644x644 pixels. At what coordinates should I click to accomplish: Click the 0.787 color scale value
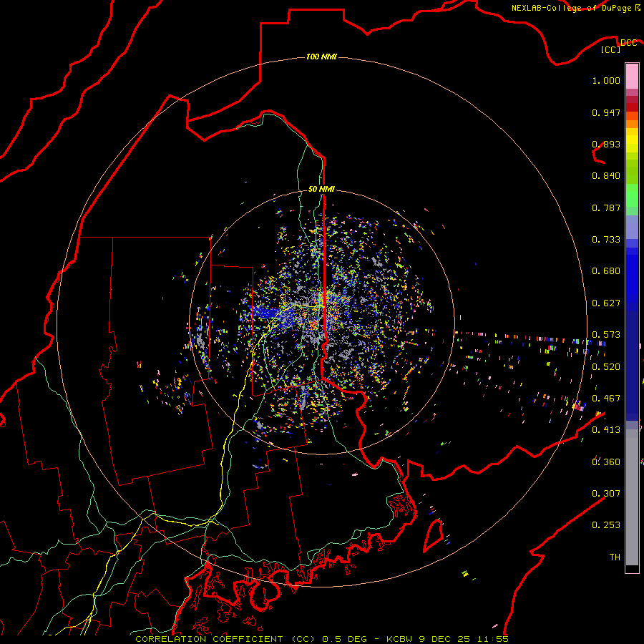(606, 208)
